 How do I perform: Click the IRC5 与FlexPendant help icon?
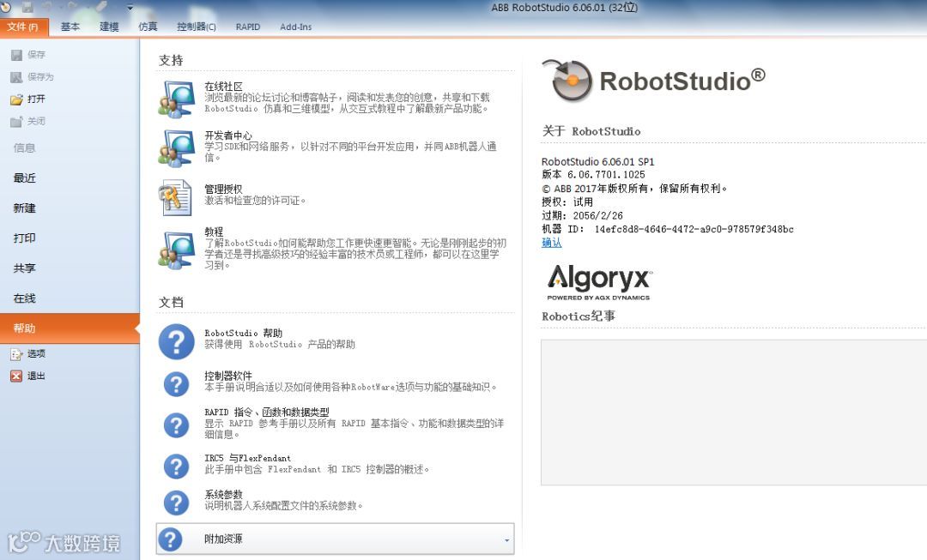[176, 466]
